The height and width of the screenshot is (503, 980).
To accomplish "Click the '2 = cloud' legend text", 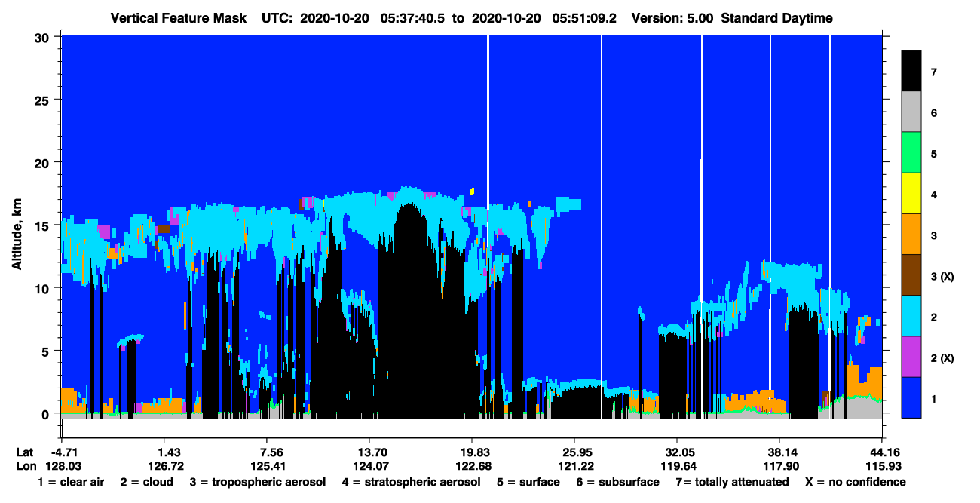I will pos(147,482).
